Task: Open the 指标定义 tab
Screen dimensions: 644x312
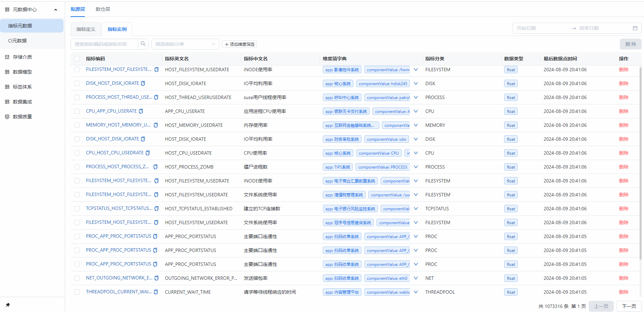Action: pos(86,29)
